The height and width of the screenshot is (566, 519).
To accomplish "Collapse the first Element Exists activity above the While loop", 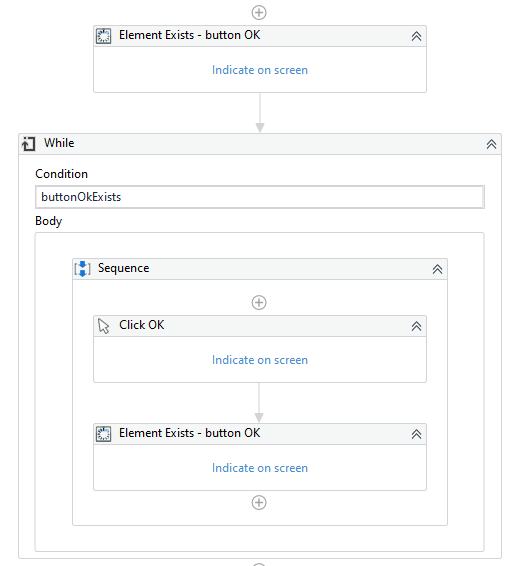I will (x=416, y=36).
